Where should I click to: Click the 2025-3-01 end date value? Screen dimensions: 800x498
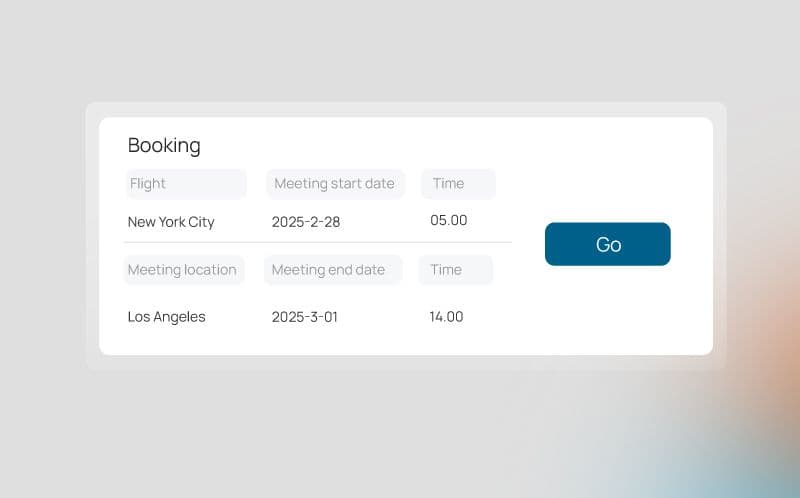305,317
